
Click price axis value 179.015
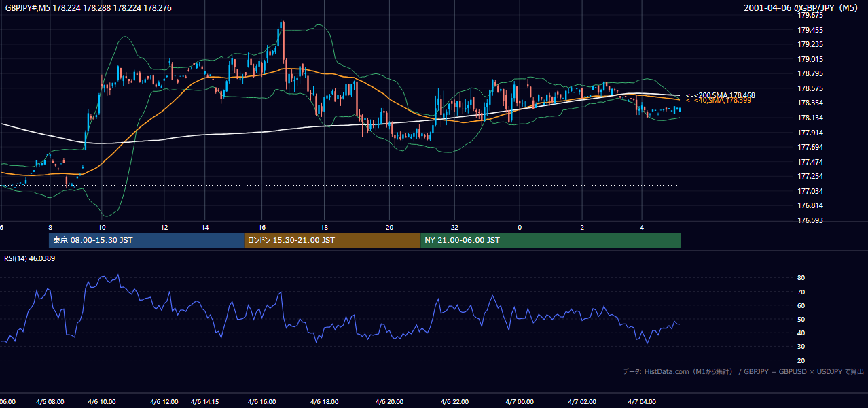[x=810, y=59]
